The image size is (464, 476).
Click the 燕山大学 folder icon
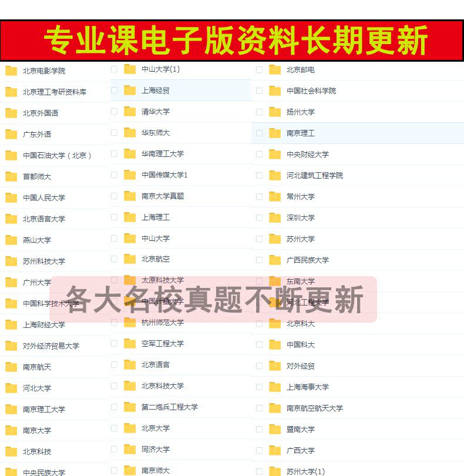point(11,240)
